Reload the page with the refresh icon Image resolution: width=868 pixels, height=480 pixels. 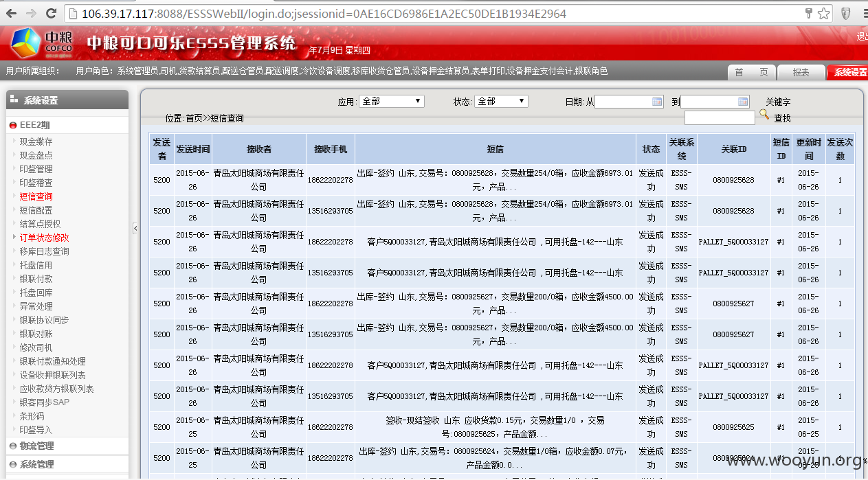click(51, 13)
